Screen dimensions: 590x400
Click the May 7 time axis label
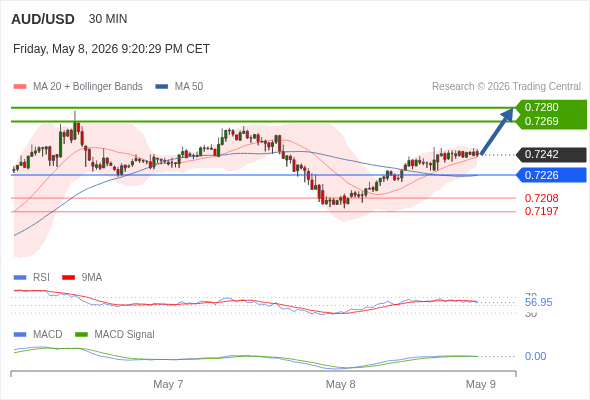click(168, 384)
